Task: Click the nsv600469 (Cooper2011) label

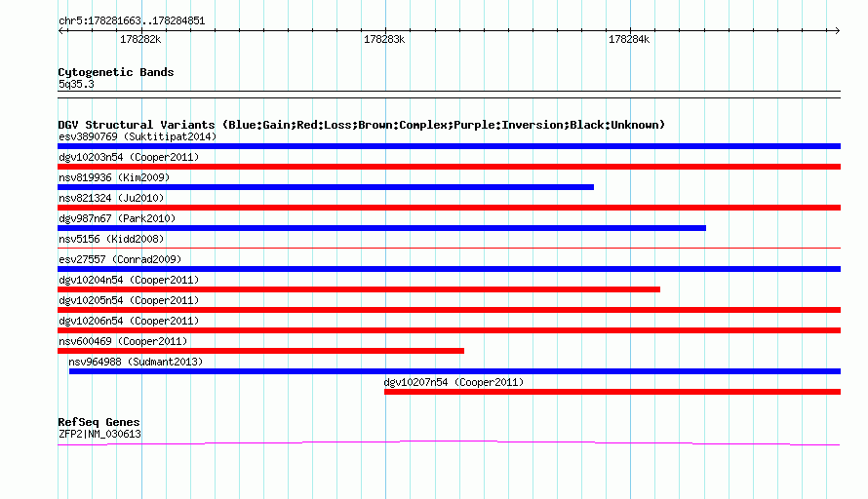Action: (123, 341)
